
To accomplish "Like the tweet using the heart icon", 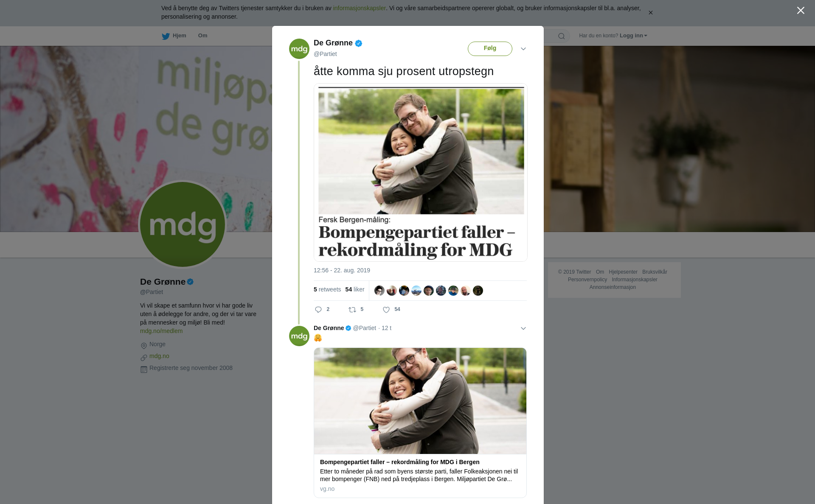I will coord(386,310).
